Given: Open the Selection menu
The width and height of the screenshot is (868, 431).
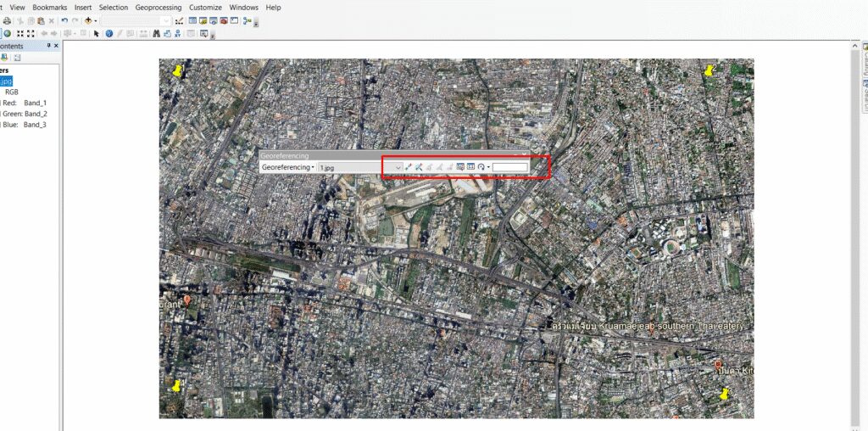Looking at the screenshot, I should [114, 7].
